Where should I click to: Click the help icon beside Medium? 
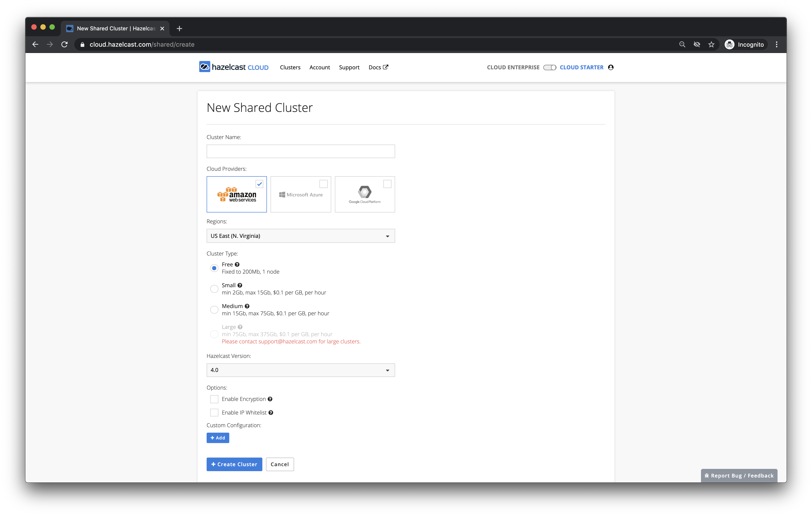247,306
